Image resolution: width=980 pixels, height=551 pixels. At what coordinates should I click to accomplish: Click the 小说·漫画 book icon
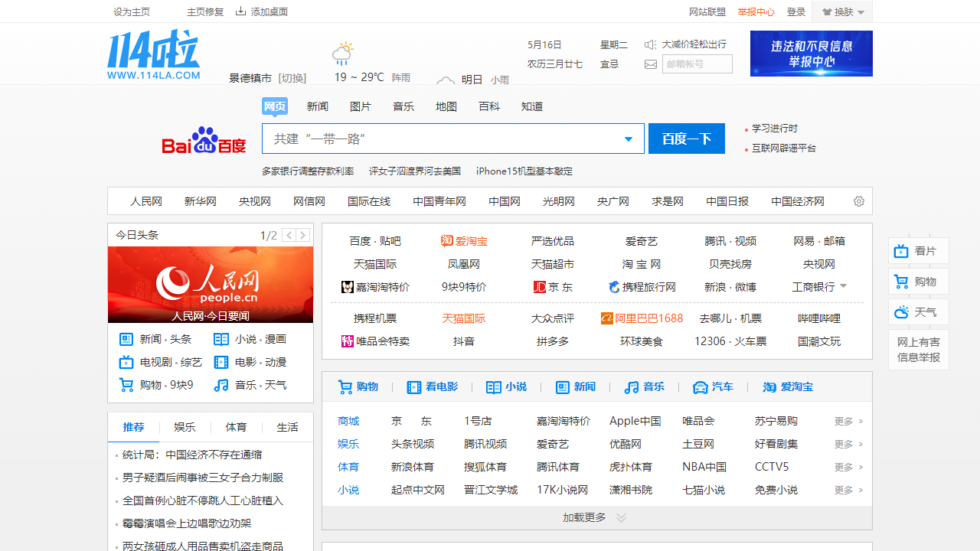221,339
